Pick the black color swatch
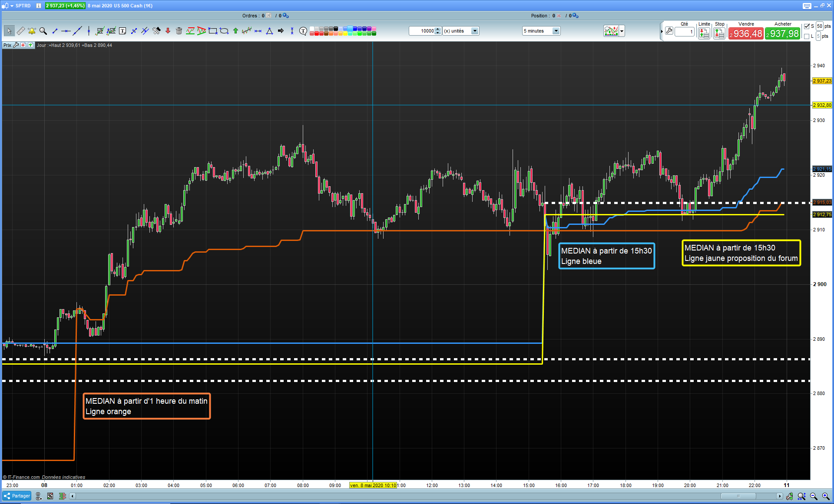 (336, 29)
